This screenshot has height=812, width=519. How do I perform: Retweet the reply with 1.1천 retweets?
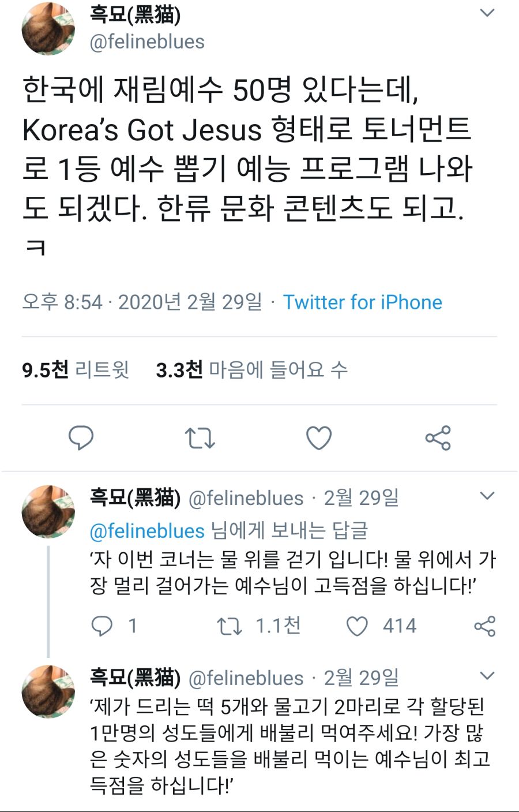tap(229, 626)
